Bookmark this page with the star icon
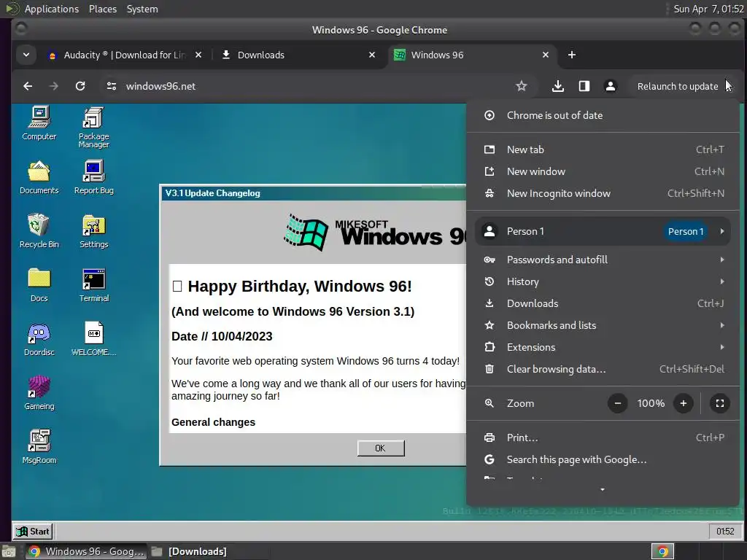This screenshot has width=747, height=560. [x=521, y=86]
